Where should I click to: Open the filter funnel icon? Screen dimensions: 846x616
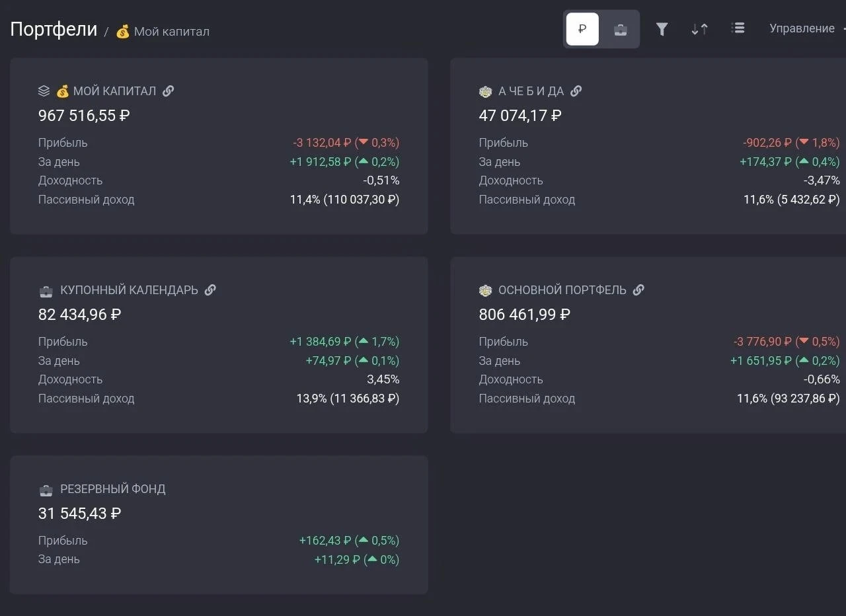662,28
